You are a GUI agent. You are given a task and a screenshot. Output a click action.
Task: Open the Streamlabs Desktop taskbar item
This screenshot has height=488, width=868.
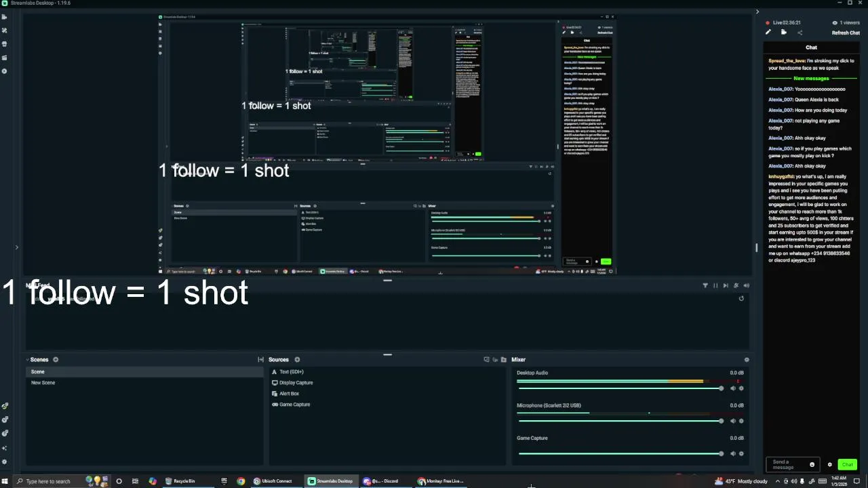coord(330,481)
